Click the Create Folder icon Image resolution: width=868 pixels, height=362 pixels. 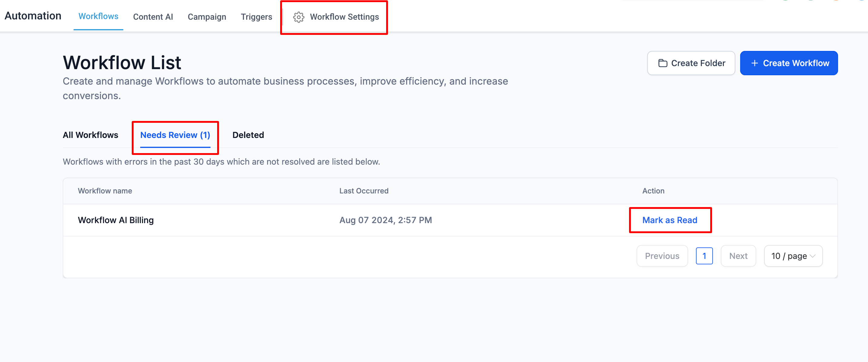click(x=661, y=63)
